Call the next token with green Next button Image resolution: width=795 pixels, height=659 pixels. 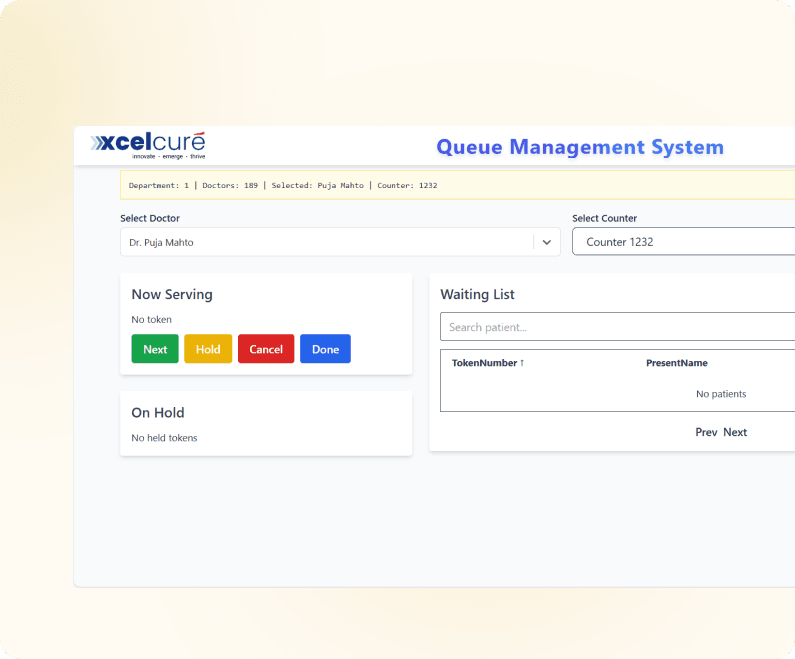tap(155, 349)
